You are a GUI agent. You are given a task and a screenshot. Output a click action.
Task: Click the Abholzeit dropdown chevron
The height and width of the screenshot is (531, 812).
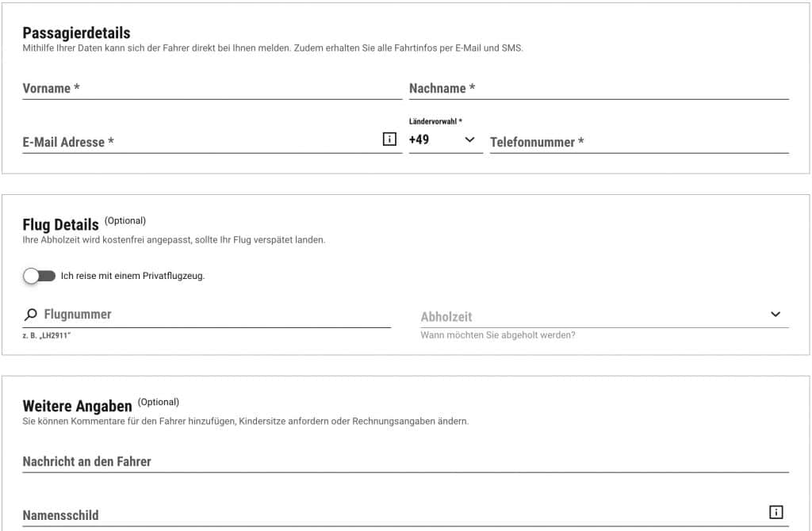[x=776, y=313]
